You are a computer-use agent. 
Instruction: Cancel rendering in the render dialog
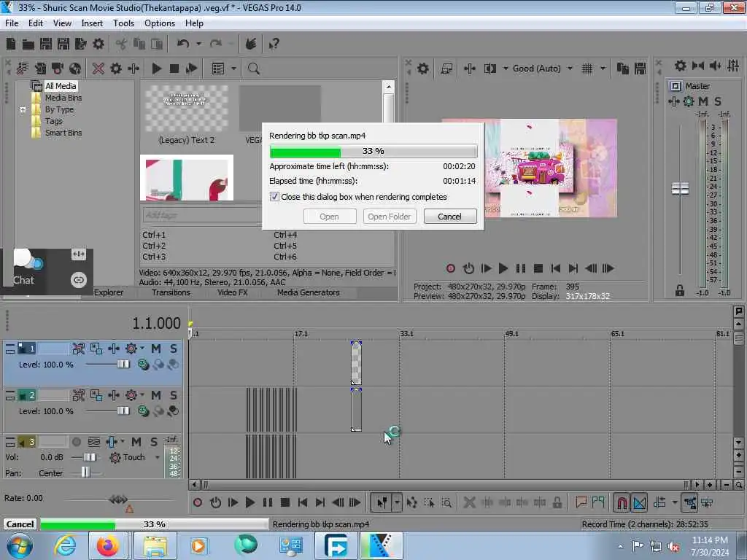coord(449,217)
